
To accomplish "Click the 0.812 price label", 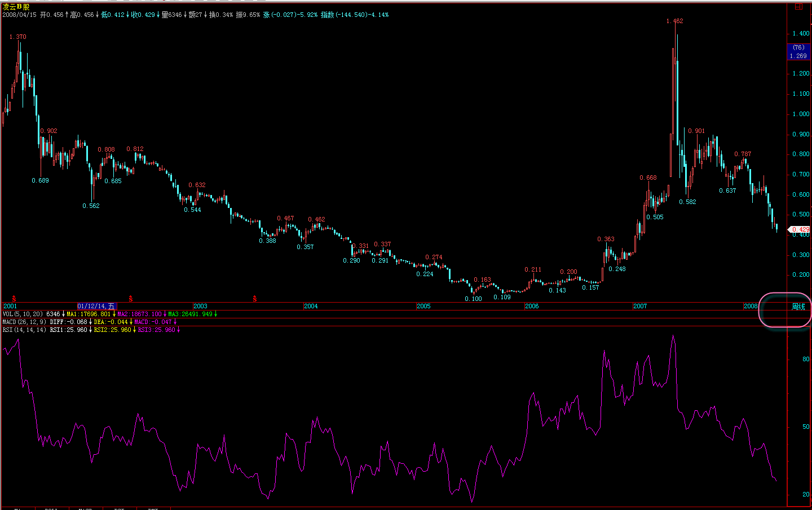I will (x=135, y=149).
